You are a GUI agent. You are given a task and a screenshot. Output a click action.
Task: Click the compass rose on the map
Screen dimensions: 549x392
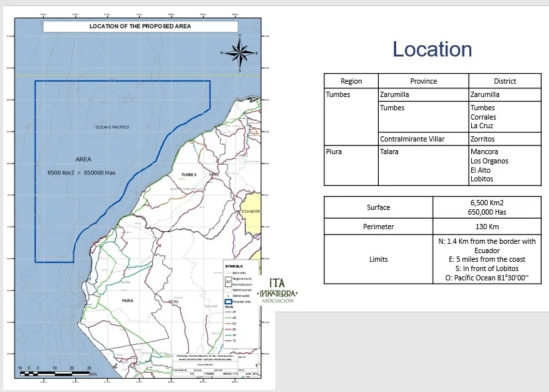tap(240, 53)
